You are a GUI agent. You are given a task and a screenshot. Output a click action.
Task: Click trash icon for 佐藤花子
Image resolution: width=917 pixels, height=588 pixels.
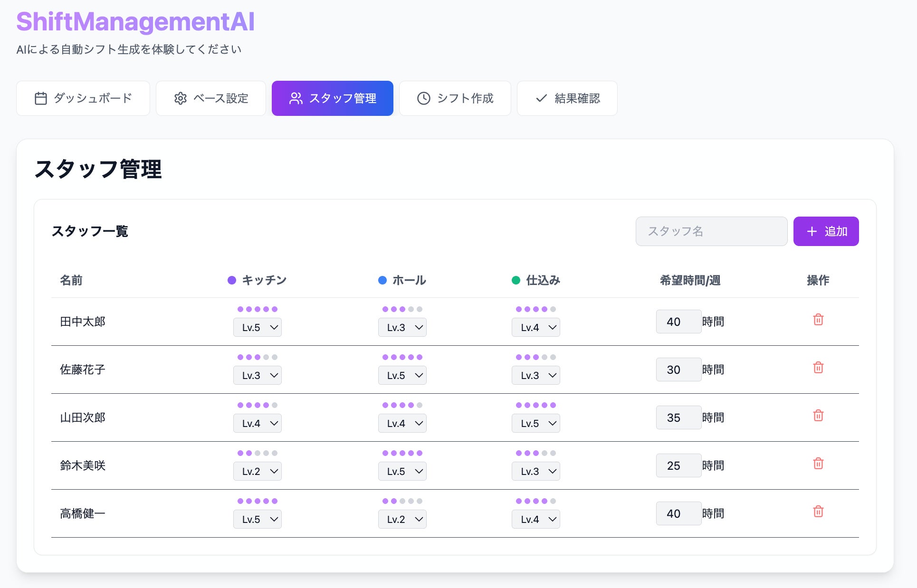[818, 368]
